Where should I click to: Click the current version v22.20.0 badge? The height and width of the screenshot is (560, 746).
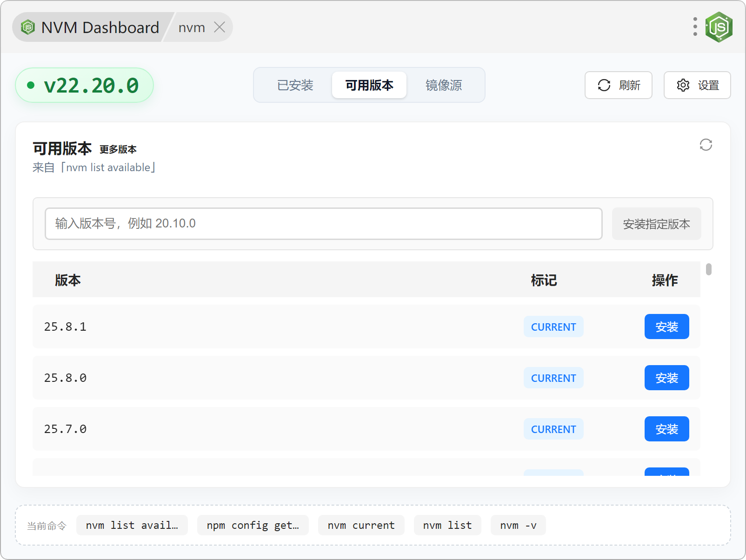(x=85, y=85)
